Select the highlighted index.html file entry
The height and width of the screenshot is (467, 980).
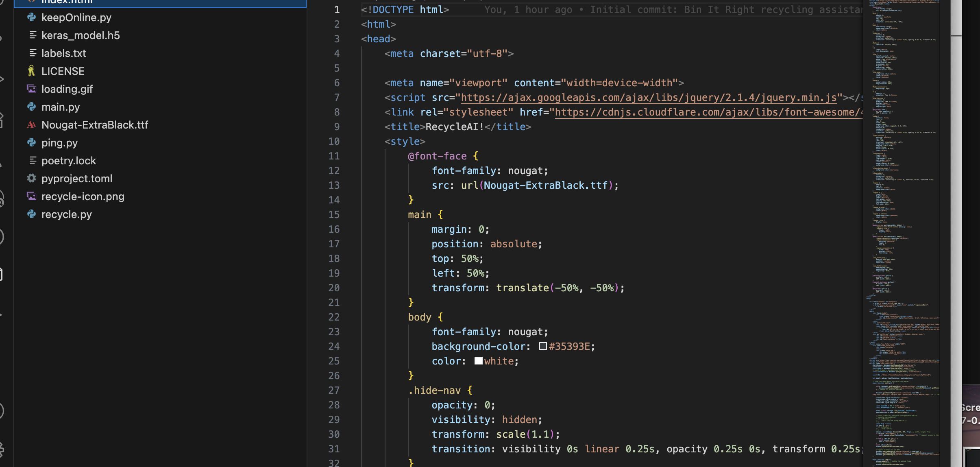click(x=67, y=2)
